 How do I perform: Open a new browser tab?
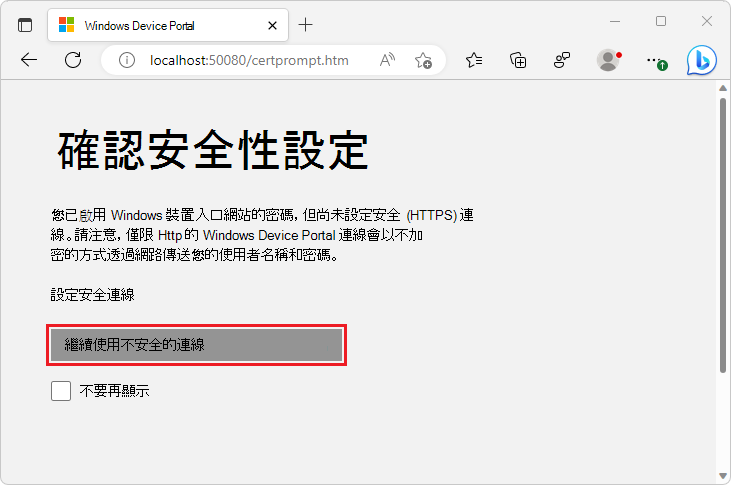(x=305, y=25)
